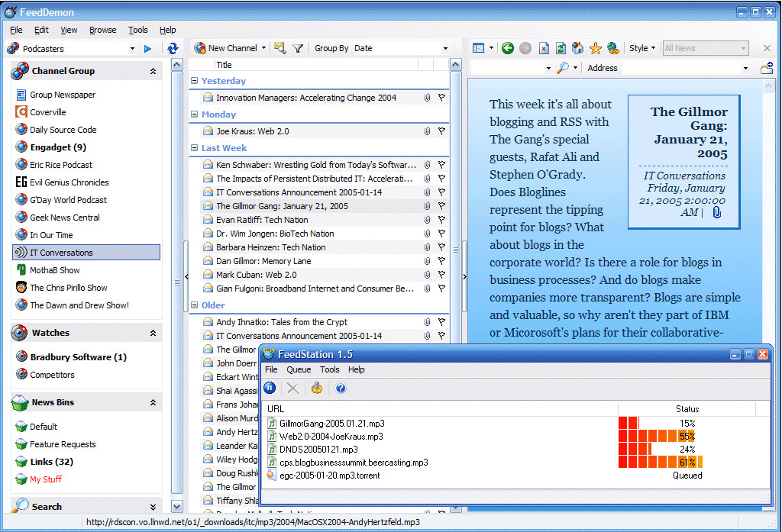Open the View menu
Viewport: 782px width, 532px height.
coord(69,30)
